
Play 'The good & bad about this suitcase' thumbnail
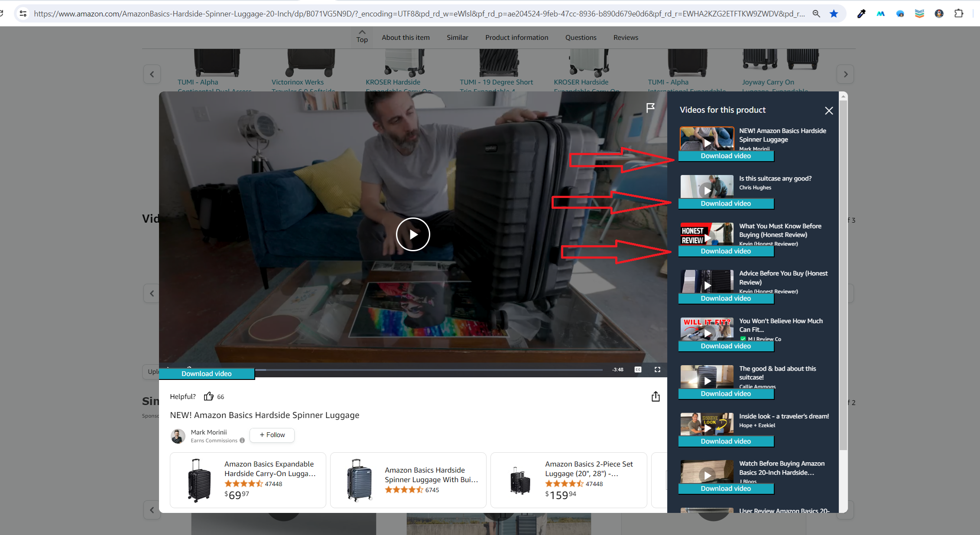[707, 377]
